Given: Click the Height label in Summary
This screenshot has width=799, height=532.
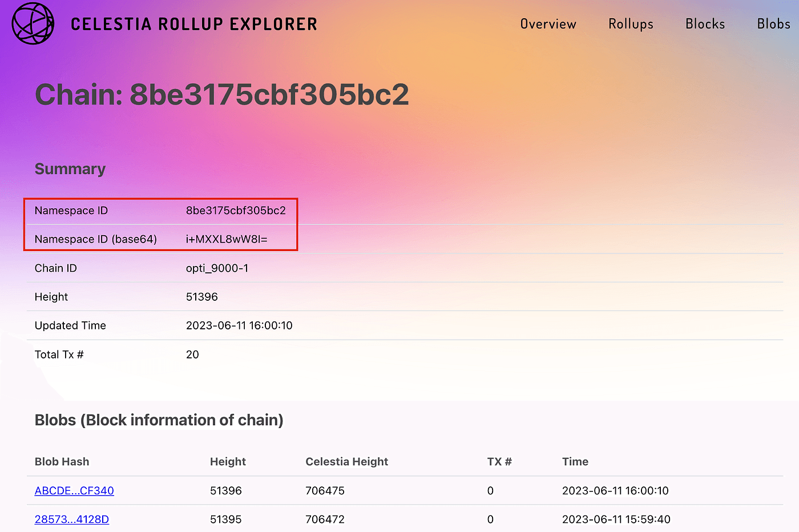Looking at the screenshot, I should tap(51, 297).
